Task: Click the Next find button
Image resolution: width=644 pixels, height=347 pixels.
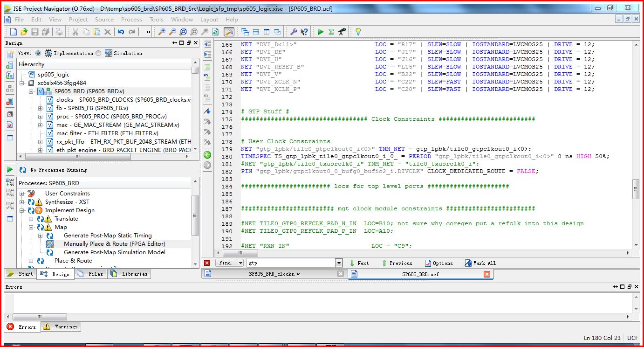Action: [x=359, y=263]
